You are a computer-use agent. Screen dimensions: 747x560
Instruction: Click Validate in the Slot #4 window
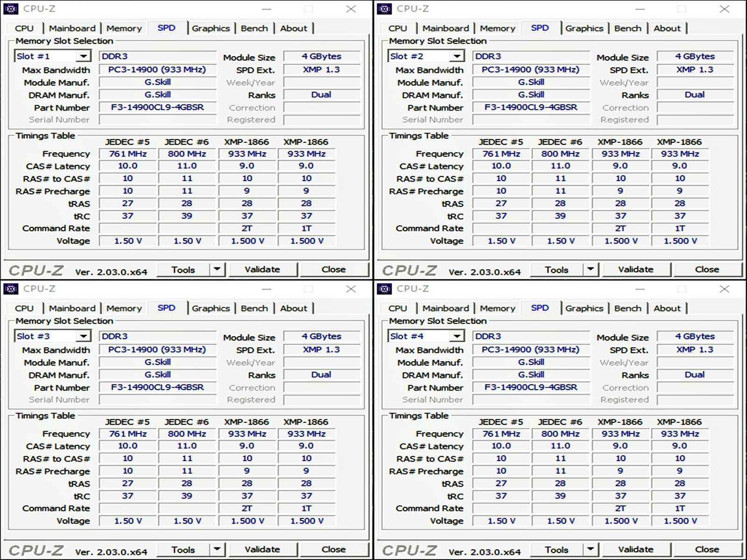[x=636, y=549]
